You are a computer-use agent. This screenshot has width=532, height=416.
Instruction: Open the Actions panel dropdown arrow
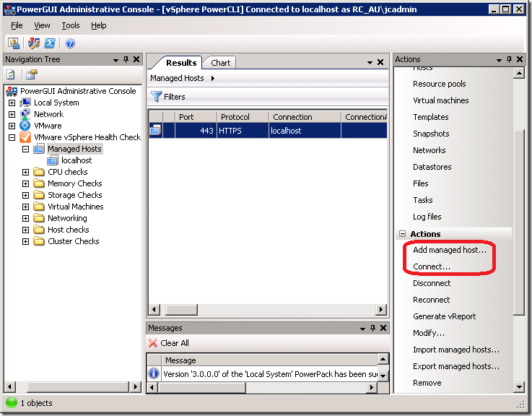pyautogui.click(x=498, y=60)
